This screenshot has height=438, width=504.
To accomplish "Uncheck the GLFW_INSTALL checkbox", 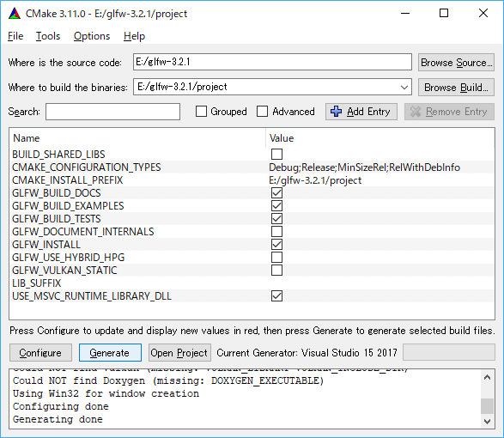I will click(276, 245).
